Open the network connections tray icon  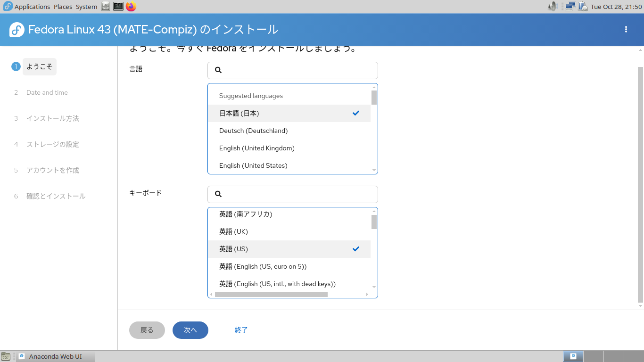click(x=570, y=7)
